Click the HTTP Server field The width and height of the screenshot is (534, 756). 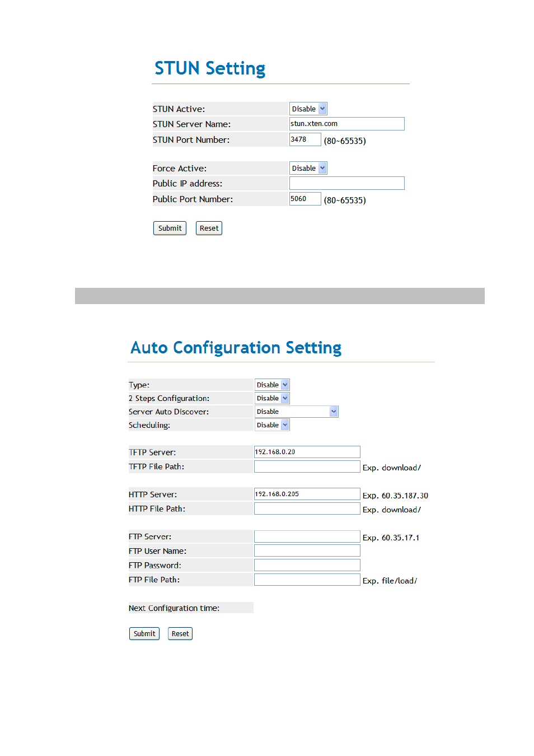click(x=307, y=494)
